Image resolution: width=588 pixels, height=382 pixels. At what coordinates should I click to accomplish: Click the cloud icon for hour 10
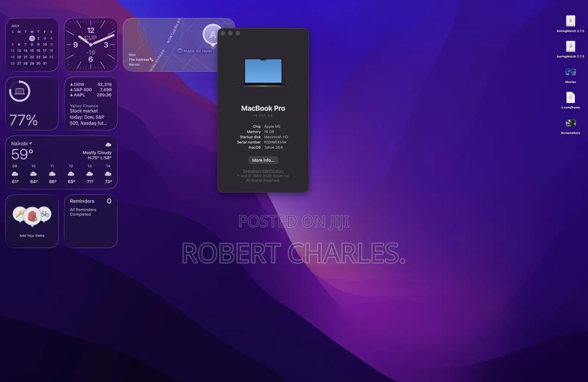click(x=33, y=174)
